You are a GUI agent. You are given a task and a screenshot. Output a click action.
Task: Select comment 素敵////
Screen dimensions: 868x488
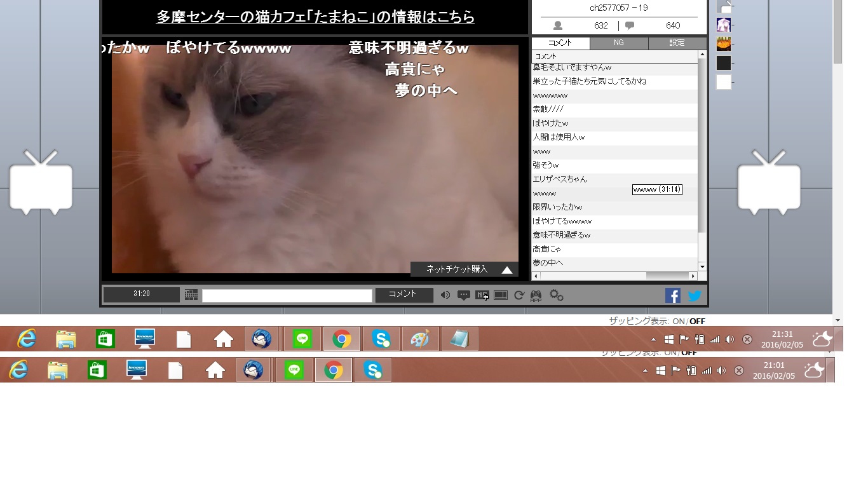614,109
